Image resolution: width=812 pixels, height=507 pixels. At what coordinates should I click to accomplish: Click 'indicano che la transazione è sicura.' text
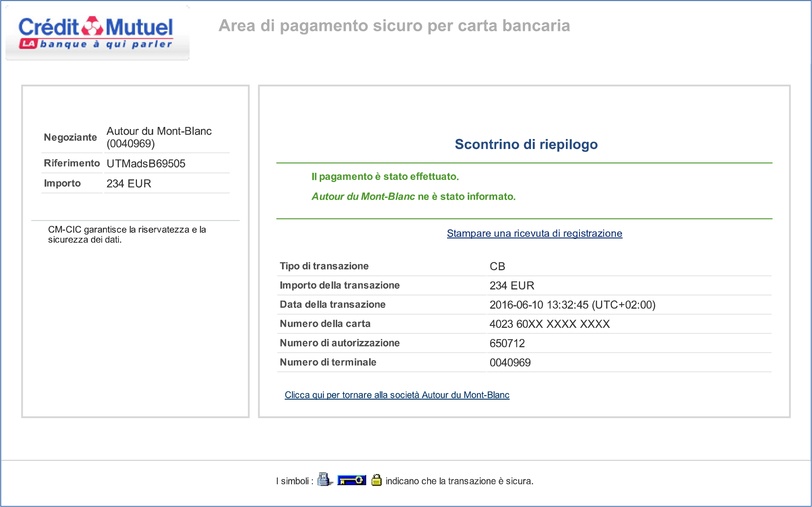pos(460,481)
